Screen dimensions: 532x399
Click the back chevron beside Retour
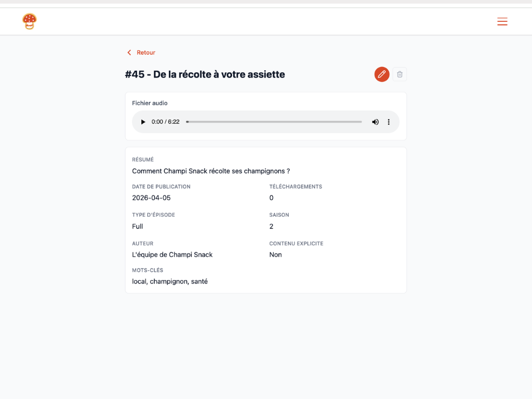(x=129, y=52)
